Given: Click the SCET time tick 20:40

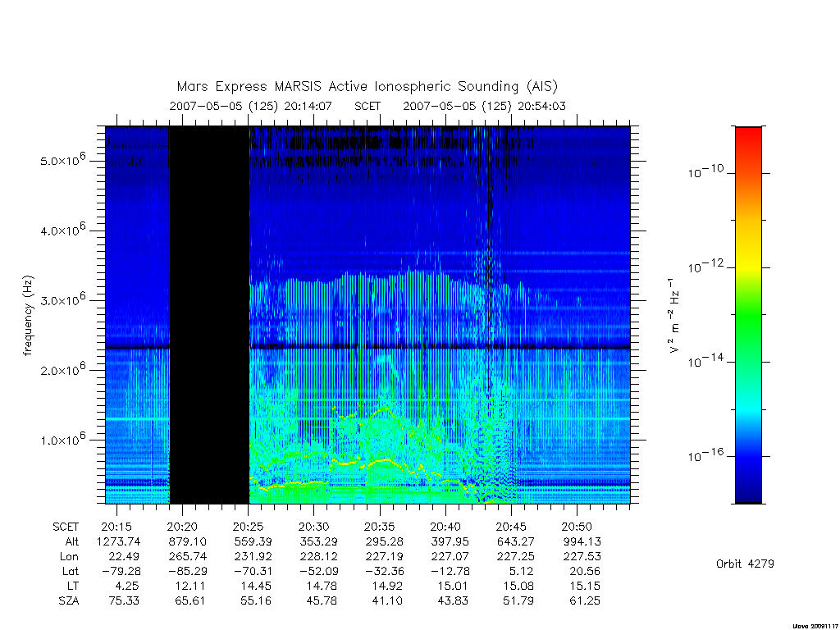Looking at the screenshot, I should pyautogui.click(x=445, y=527).
